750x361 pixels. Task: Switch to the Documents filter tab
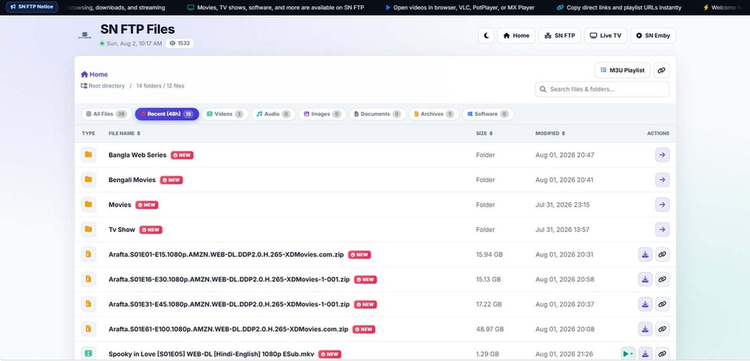pyautogui.click(x=377, y=114)
